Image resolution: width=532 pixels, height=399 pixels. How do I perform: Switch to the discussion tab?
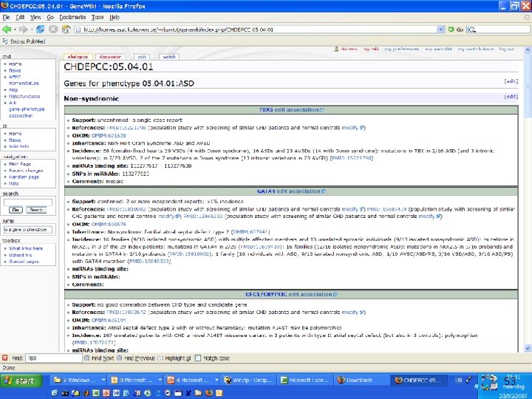pyautogui.click(x=110, y=57)
